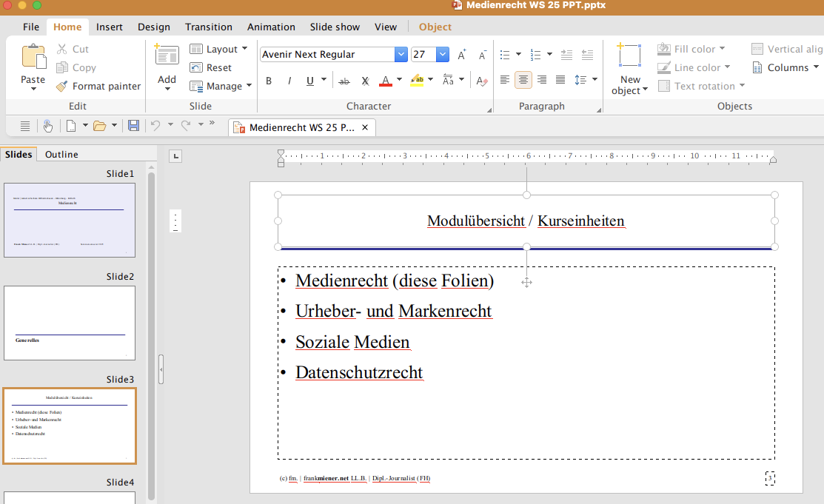Expand the Manage dropdown
This screenshot has width=824, height=504.
[x=249, y=85]
